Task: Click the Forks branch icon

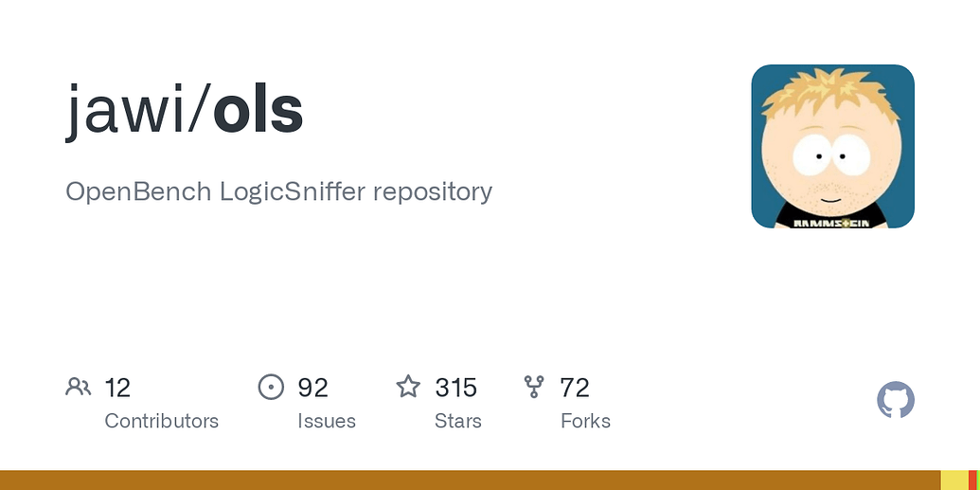Action: click(x=534, y=387)
